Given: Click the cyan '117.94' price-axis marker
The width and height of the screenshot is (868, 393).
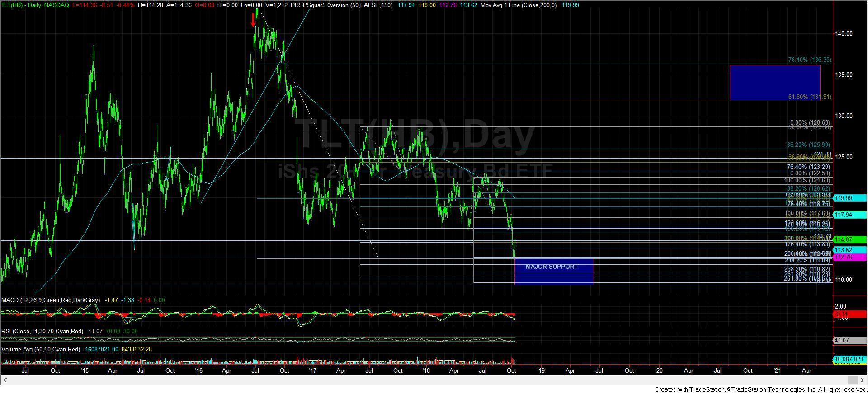Looking at the screenshot, I should tap(850, 215).
